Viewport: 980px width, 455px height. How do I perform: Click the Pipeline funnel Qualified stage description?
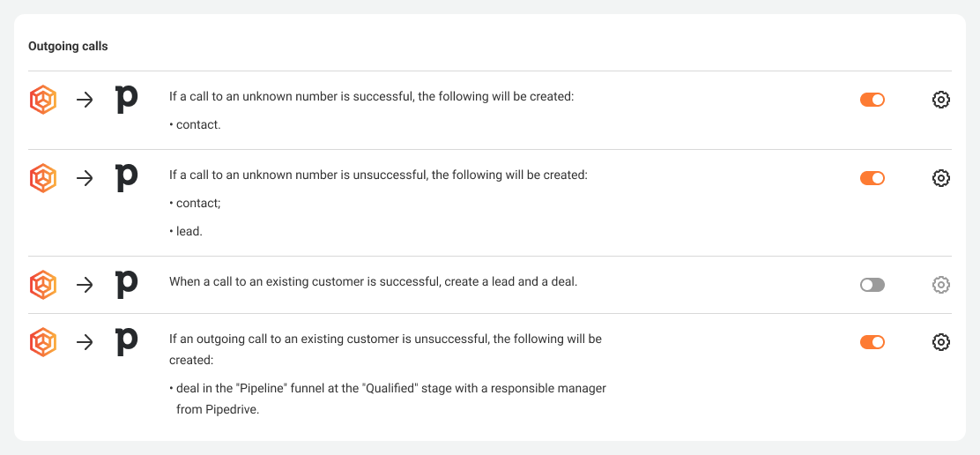pos(388,399)
